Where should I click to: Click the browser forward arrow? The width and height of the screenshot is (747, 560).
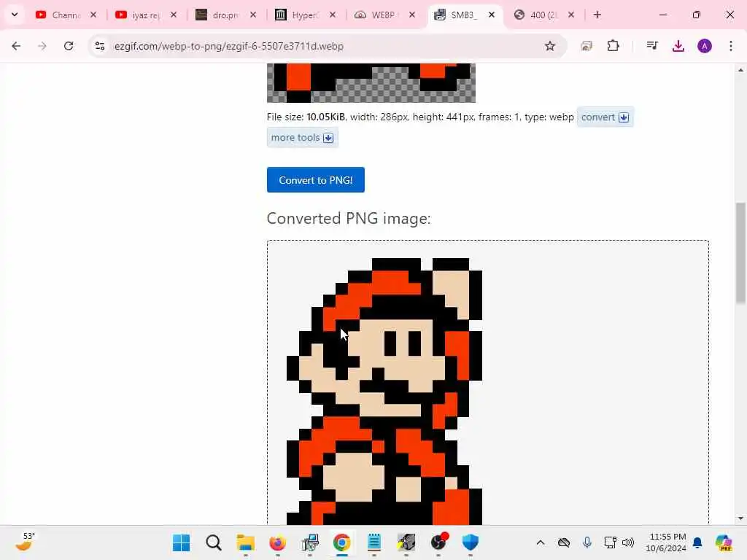[42, 46]
